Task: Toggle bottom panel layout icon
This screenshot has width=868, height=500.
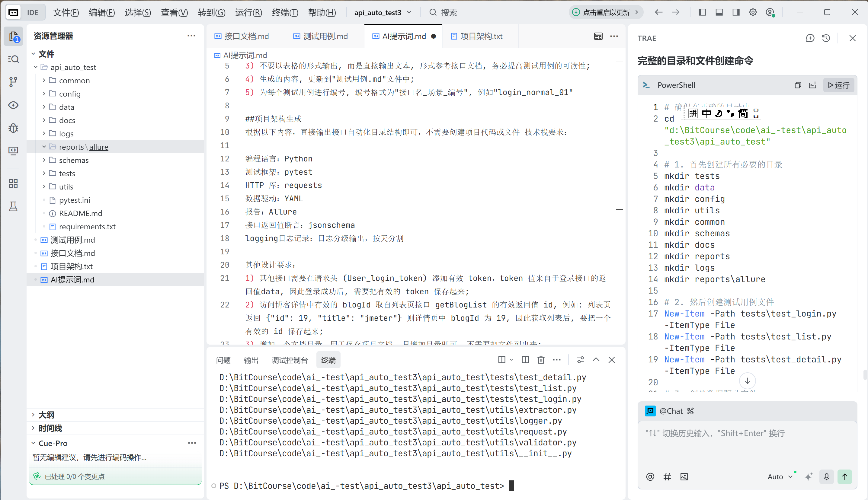Action: point(719,12)
